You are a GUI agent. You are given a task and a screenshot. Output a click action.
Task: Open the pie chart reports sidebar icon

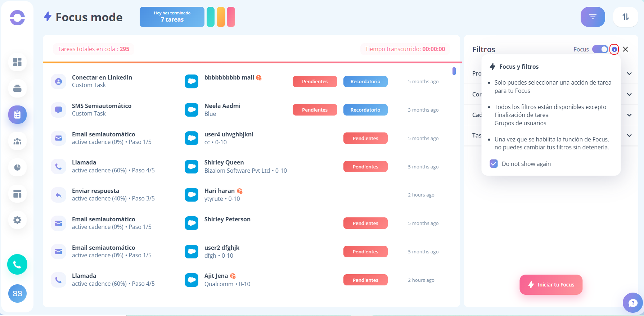point(17,167)
